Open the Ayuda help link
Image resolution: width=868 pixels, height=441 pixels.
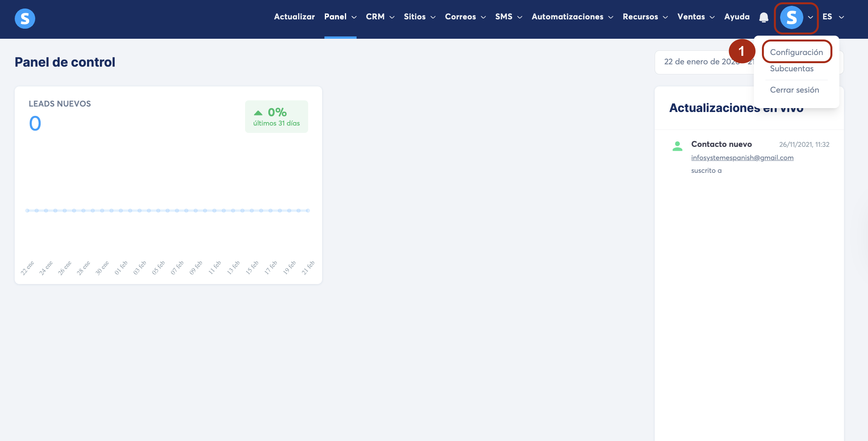(737, 17)
